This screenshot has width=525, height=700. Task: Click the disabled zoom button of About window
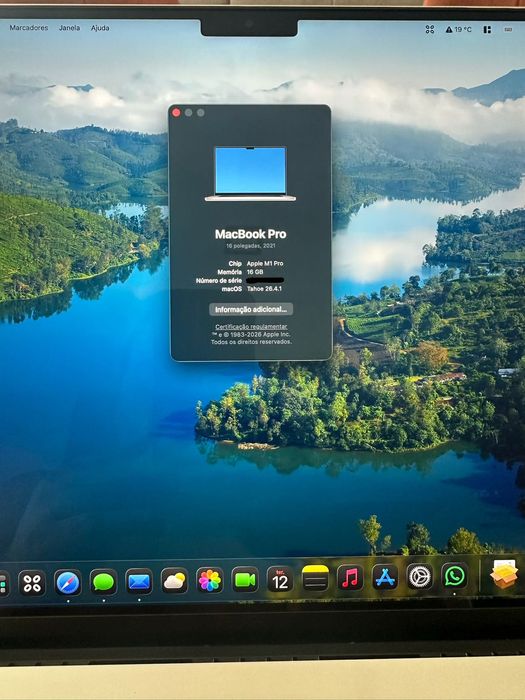(x=200, y=112)
